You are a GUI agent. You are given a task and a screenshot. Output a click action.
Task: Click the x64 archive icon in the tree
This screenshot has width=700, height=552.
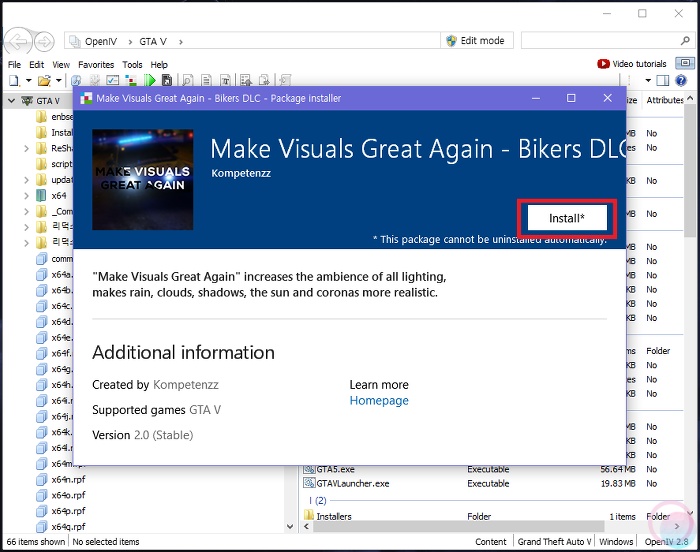(41, 196)
